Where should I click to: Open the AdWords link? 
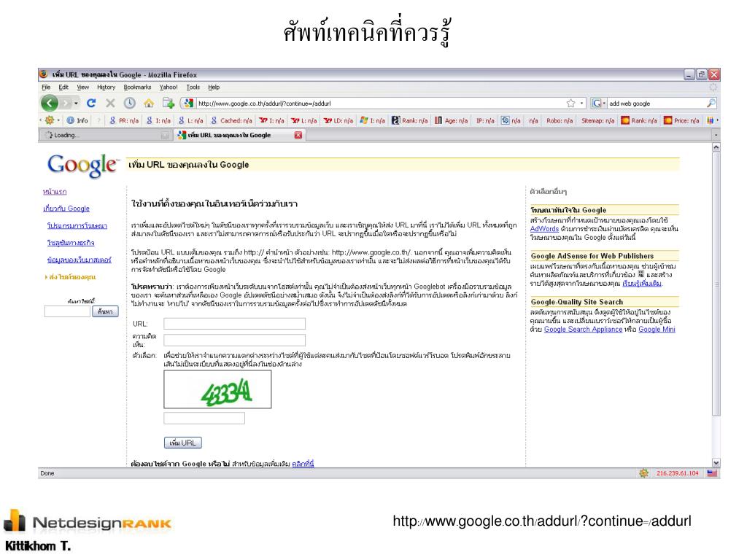(x=544, y=229)
